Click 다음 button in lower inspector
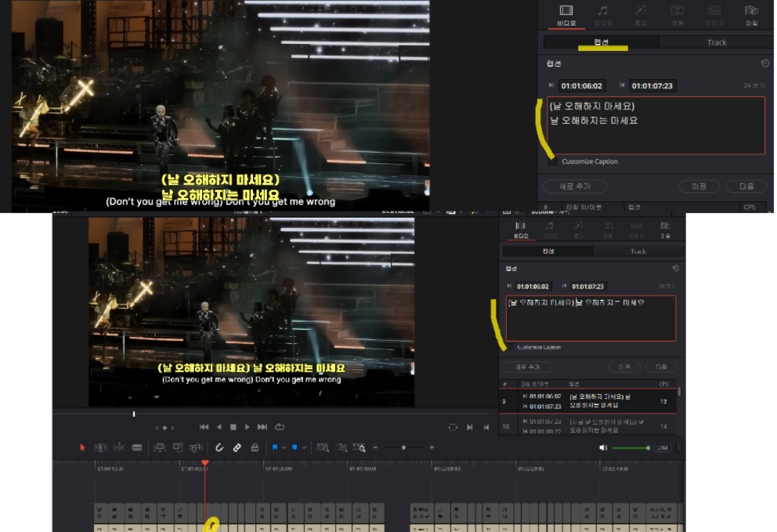Viewport: 777px width, 532px height. pos(662,367)
